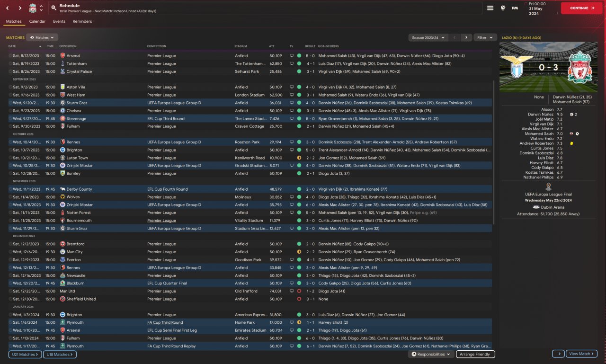
Task: Click the back navigation arrow
Action: tap(8, 8)
